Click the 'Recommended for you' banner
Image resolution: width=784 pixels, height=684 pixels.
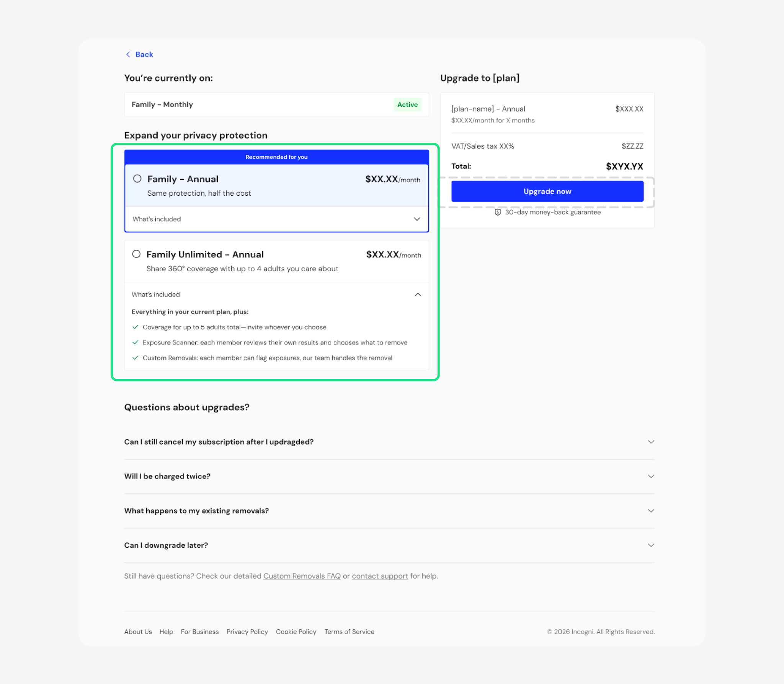tap(276, 157)
